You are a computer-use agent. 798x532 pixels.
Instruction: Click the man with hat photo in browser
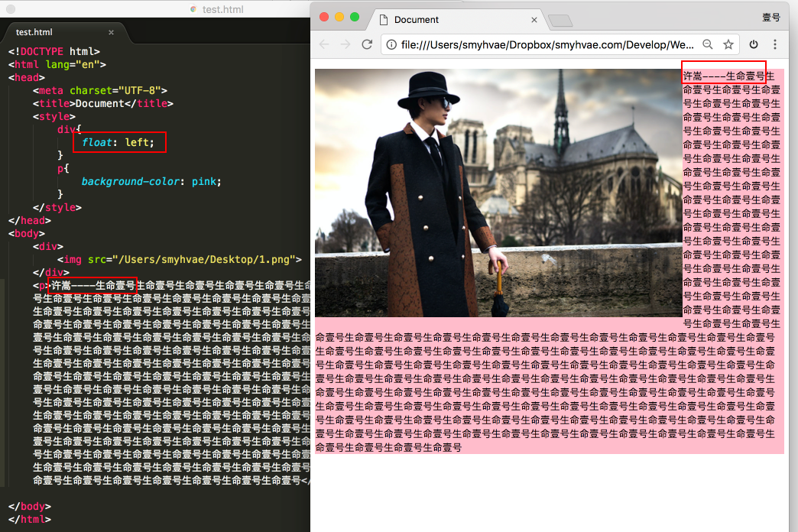click(498, 193)
